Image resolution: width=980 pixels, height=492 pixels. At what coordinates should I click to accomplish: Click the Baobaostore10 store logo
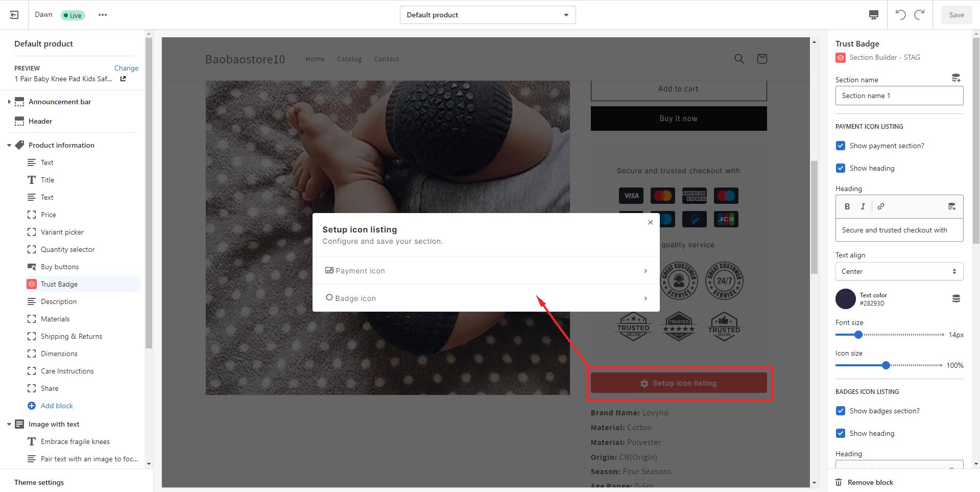(x=245, y=59)
